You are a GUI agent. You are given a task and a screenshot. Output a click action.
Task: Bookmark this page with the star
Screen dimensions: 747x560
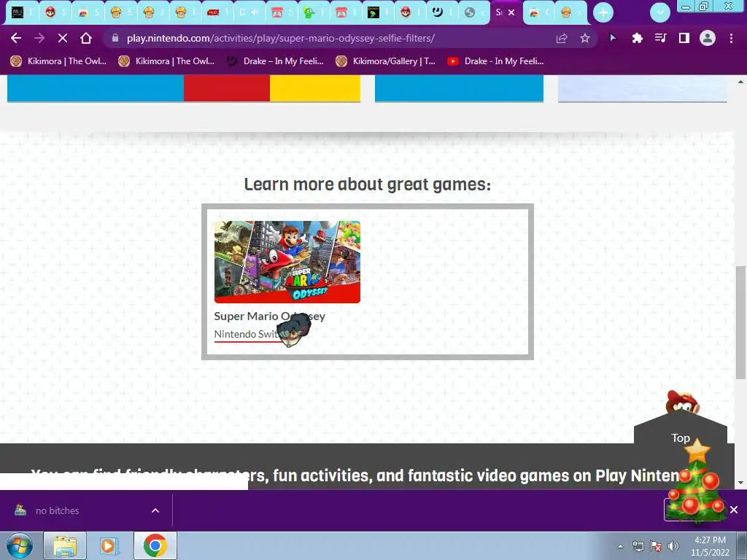[585, 38]
